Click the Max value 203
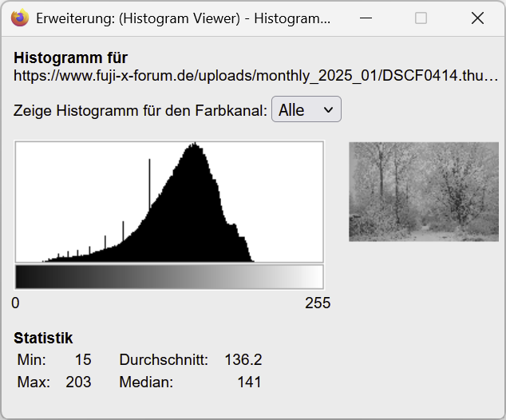Screen dimensions: 506x420 click(x=78, y=382)
